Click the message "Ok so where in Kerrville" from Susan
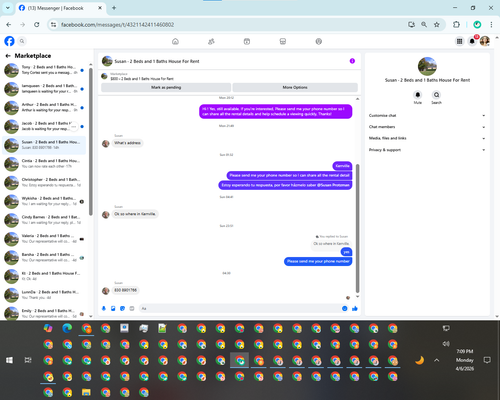This screenshot has width=500, height=400. point(135,214)
